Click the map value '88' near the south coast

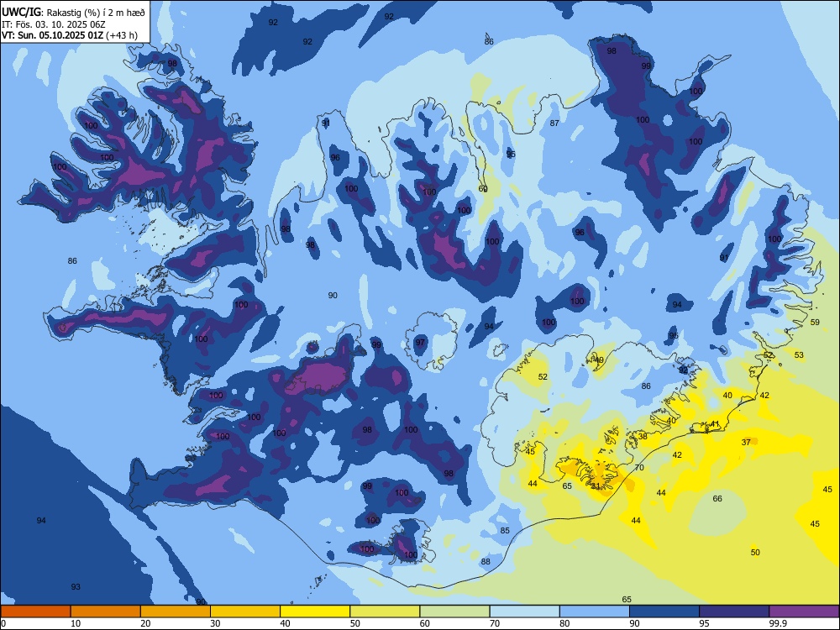coord(486,562)
